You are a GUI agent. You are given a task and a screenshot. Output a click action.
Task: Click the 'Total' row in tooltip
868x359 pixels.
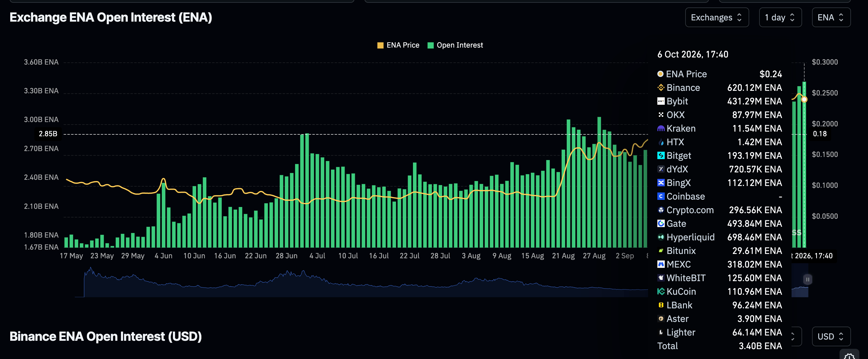pos(720,346)
